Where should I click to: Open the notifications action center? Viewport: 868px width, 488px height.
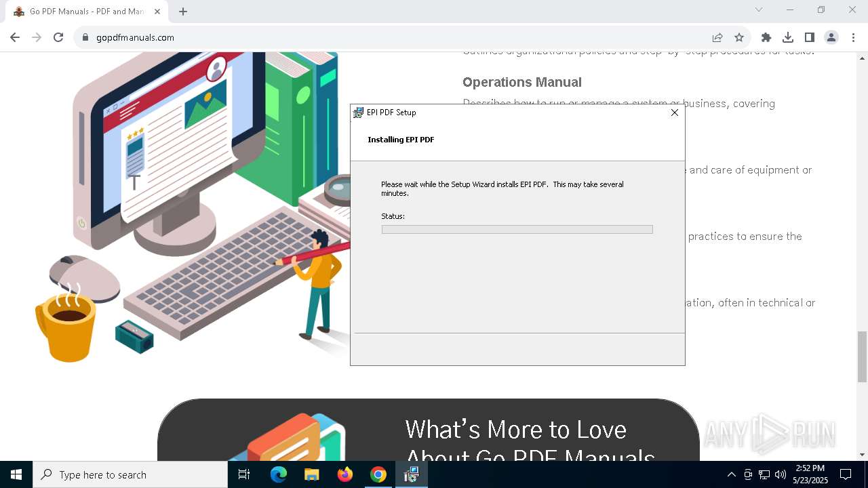846,474
